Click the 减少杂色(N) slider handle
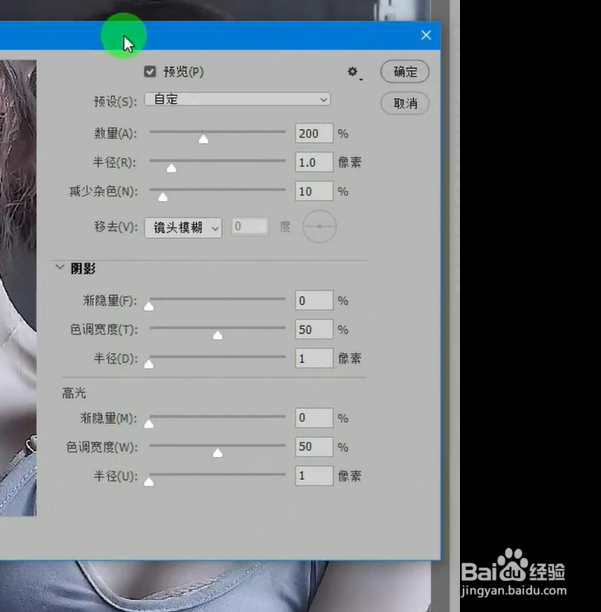This screenshot has height=612, width=601. (x=163, y=197)
